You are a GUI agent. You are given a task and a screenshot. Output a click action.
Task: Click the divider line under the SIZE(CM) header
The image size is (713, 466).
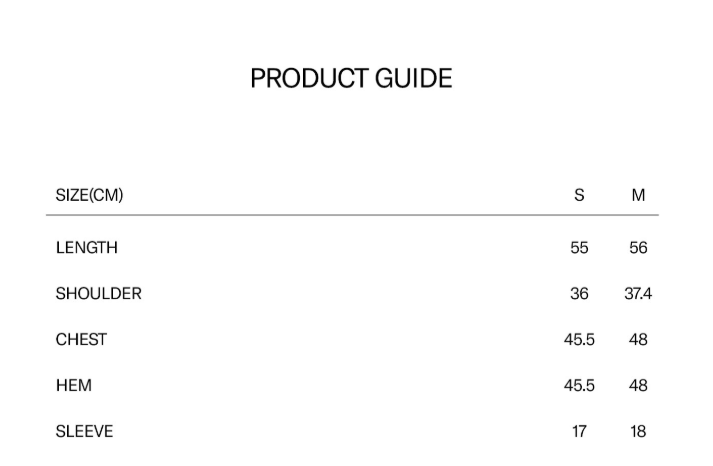352,215
